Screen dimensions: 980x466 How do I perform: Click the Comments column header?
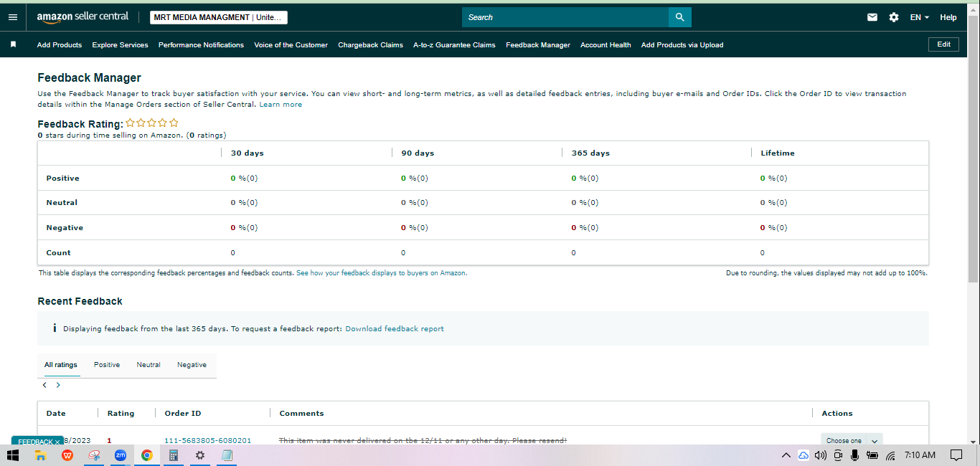click(301, 414)
